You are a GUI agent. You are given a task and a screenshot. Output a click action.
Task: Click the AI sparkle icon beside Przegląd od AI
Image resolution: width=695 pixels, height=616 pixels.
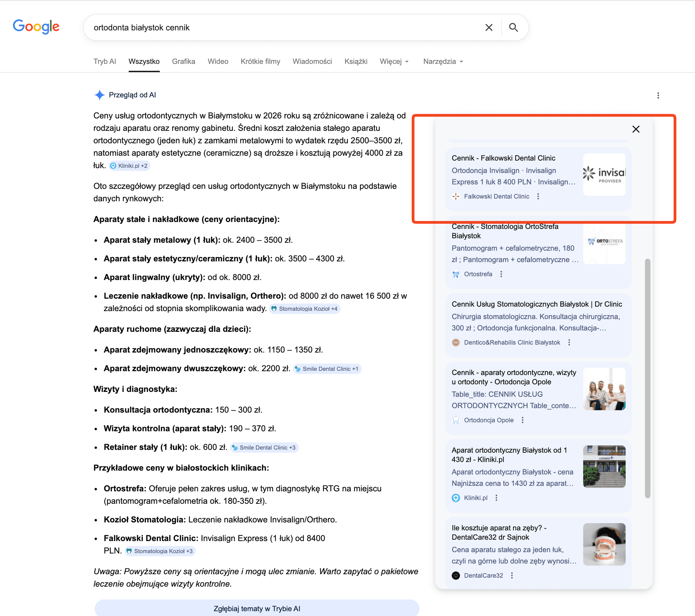point(99,95)
